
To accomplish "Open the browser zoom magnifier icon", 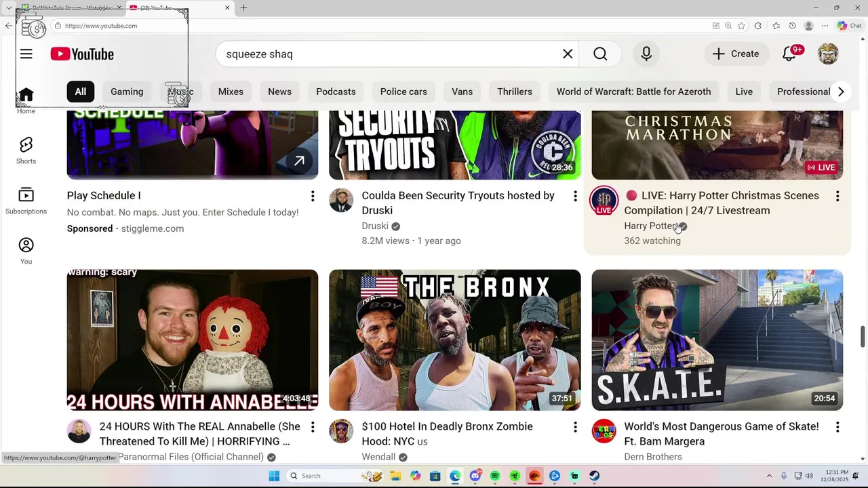I will pyautogui.click(x=728, y=26).
